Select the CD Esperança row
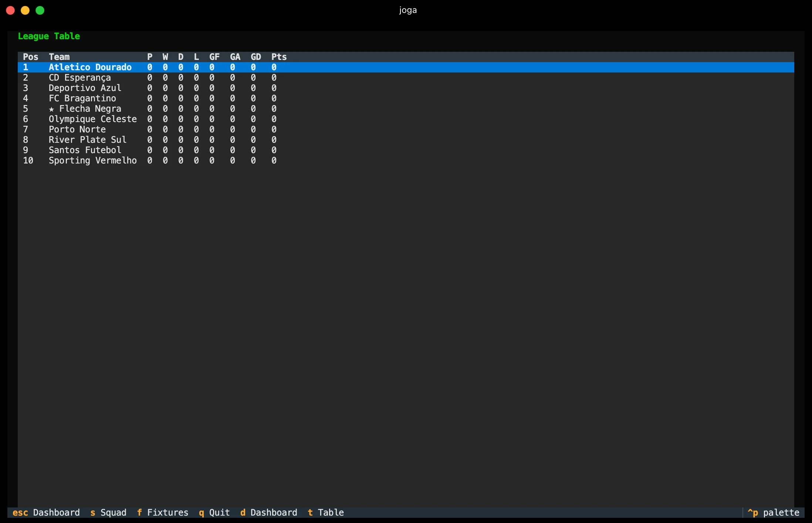The height and width of the screenshot is (523, 812). [406, 78]
